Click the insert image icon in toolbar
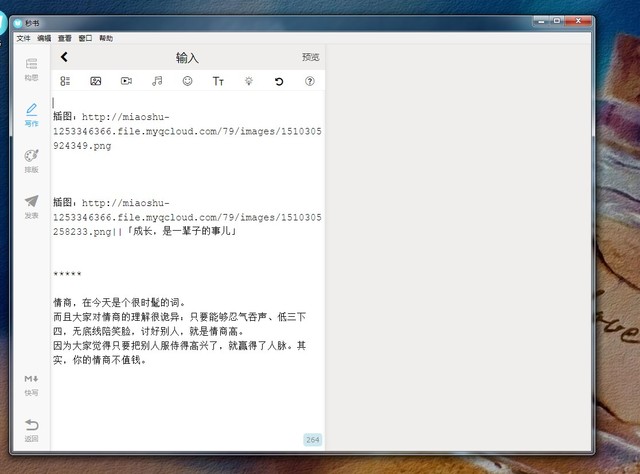640x474 pixels. (x=96, y=81)
